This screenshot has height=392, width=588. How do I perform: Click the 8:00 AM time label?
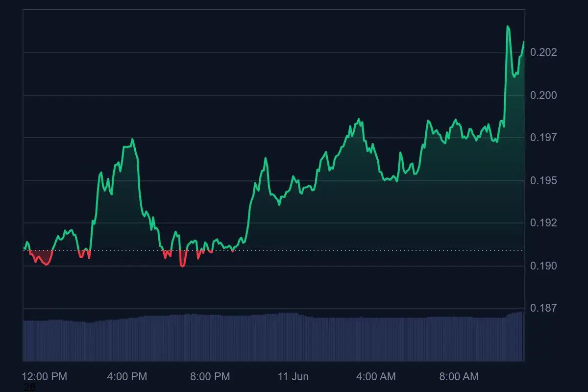pos(459,377)
